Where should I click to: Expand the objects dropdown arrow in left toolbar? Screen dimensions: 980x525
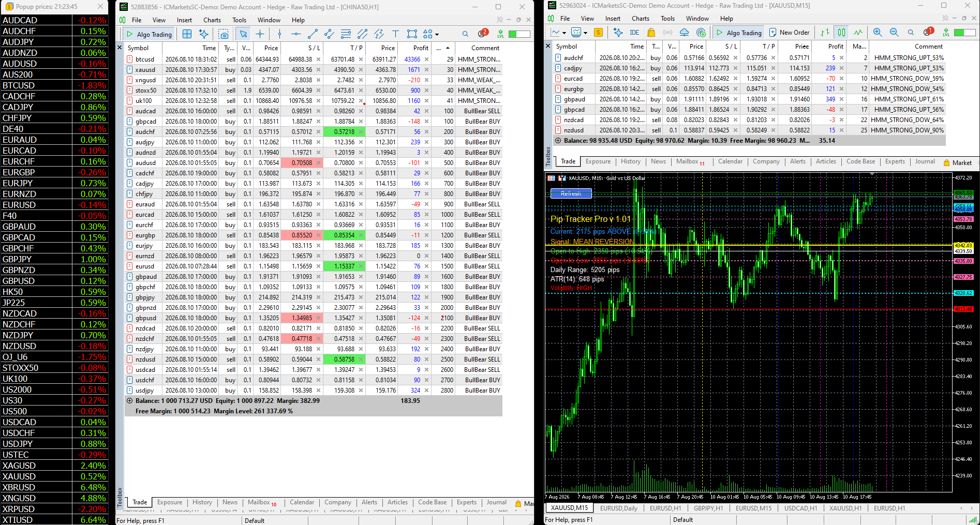click(x=437, y=35)
